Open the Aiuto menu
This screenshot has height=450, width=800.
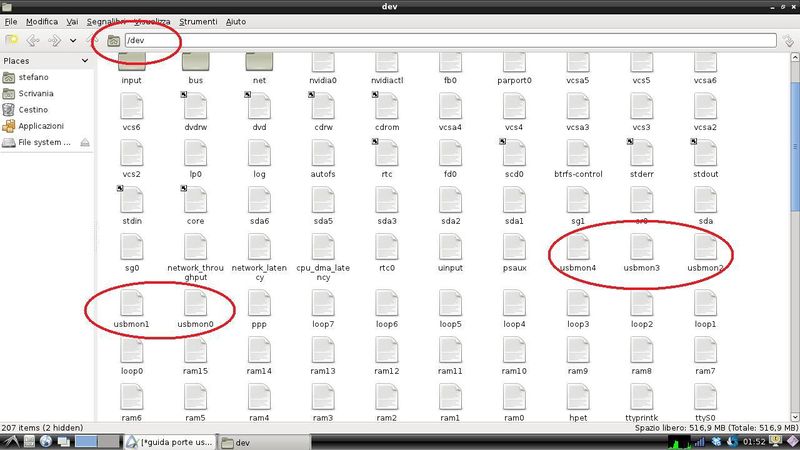tap(236, 21)
